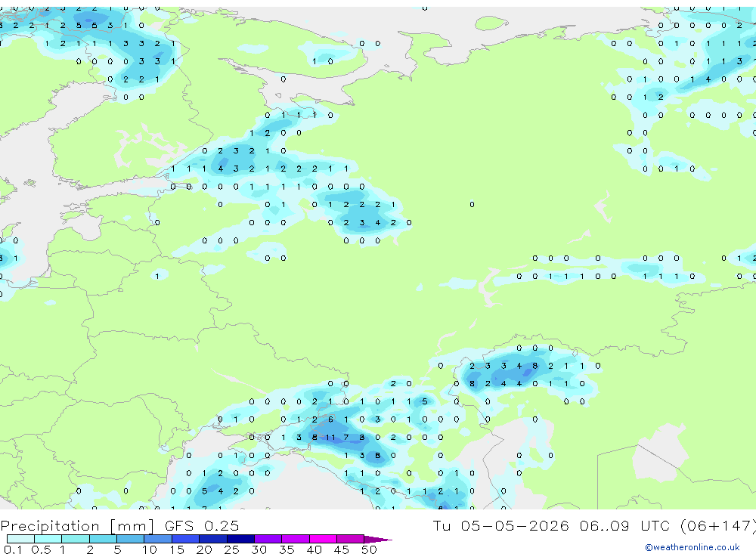Click the 'GFS 0.25' model label
Viewport: 756px width, 554px height.
coord(202,525)
